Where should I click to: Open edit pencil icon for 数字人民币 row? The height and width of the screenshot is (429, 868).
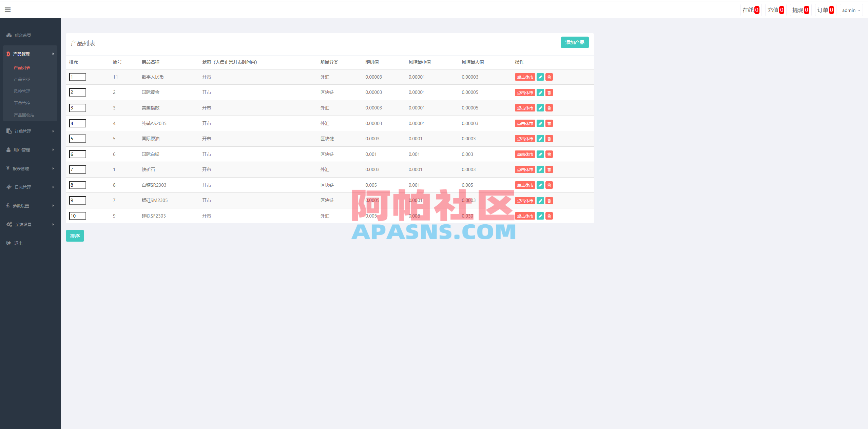click(540, 77)
